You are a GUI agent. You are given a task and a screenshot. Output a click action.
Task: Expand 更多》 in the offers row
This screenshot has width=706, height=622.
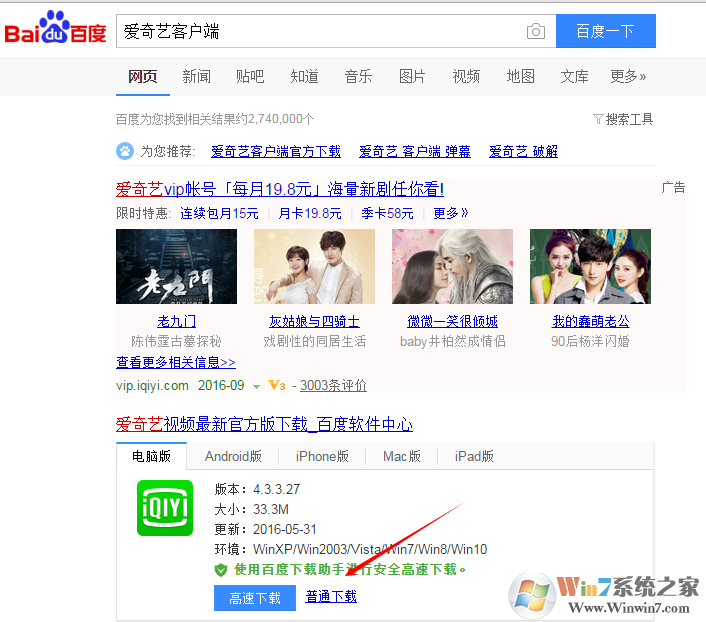[451, 213]
